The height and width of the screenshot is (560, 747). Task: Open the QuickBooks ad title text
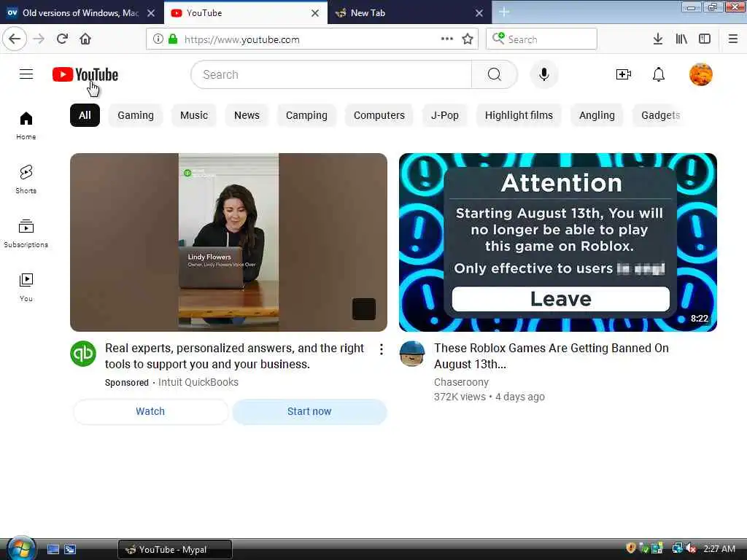[x=234, y=356]
